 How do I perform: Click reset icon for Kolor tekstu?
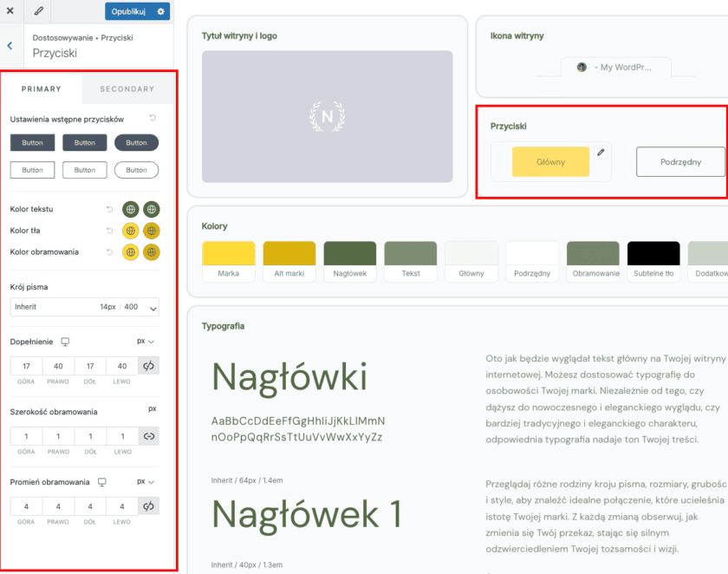pyautogui.click(x=109, y=209)
